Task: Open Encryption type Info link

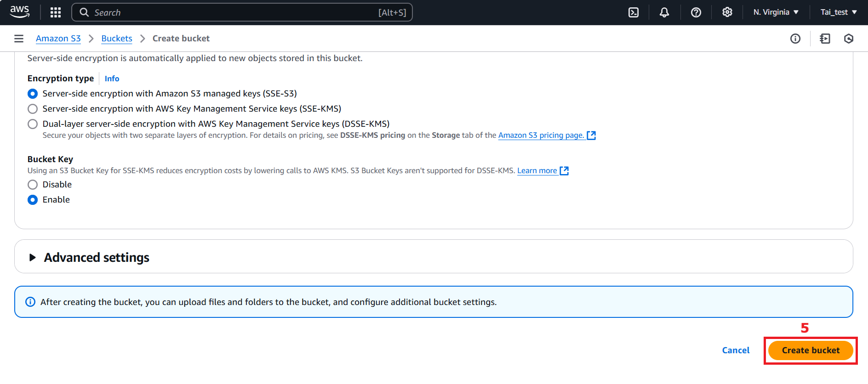Action: pyautogui.click(x=112, y=79)
